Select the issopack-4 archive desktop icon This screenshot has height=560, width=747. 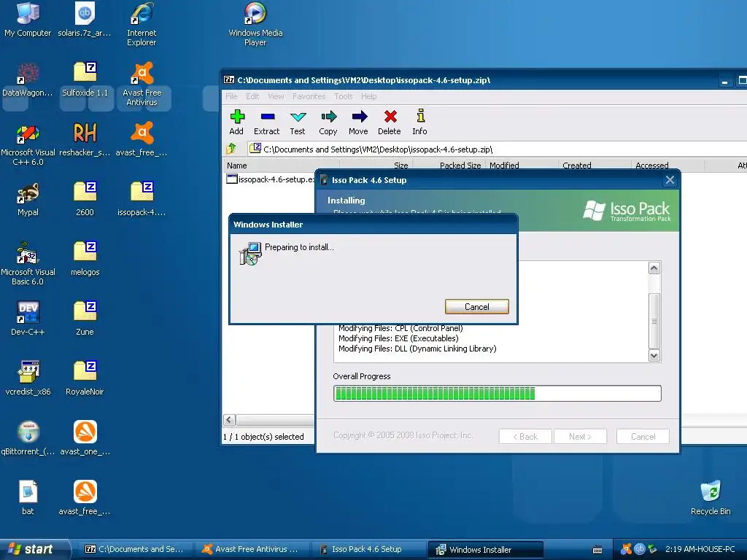click(x=142, y=199)
